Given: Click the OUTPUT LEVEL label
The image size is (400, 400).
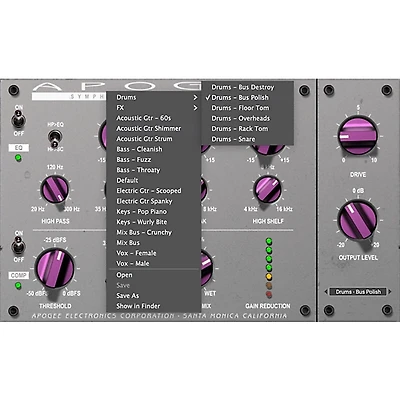Looking at the screenshot, I should point(358,258).
